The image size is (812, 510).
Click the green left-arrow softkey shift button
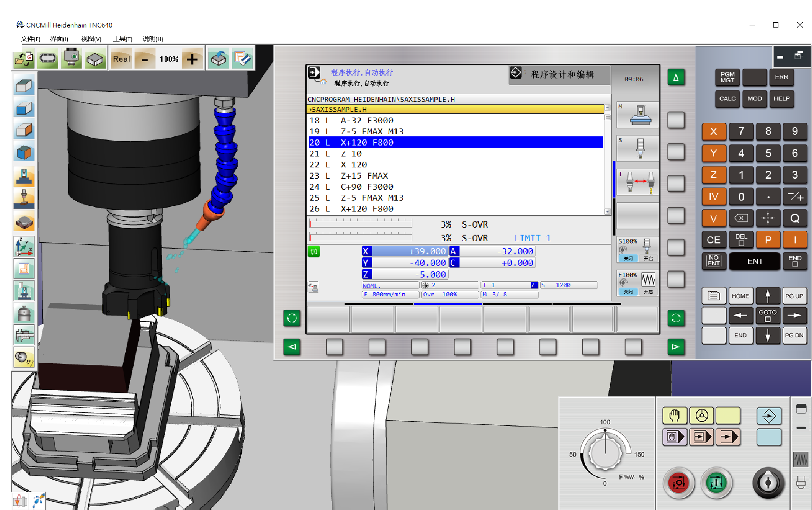click(292, 347)
